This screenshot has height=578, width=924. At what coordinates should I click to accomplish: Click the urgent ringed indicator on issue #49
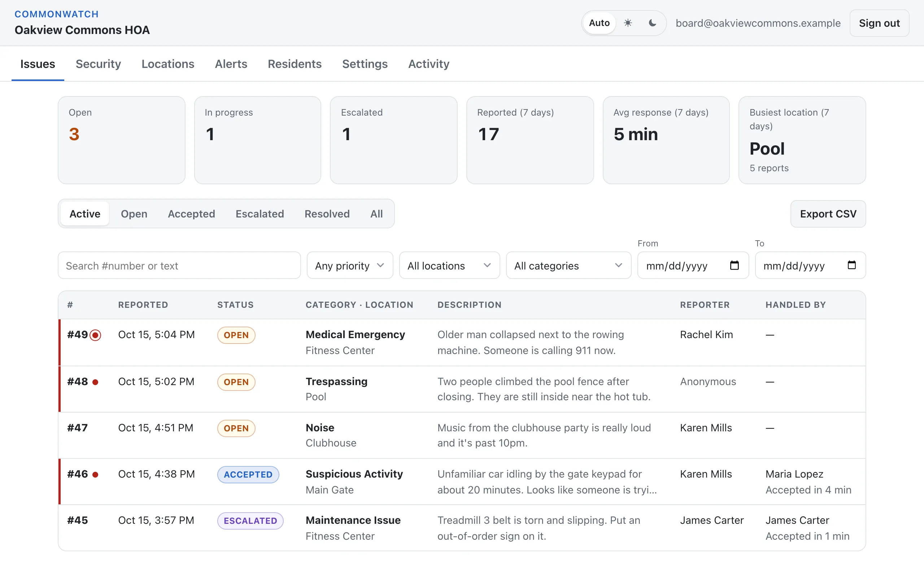(x=95, y=335)
